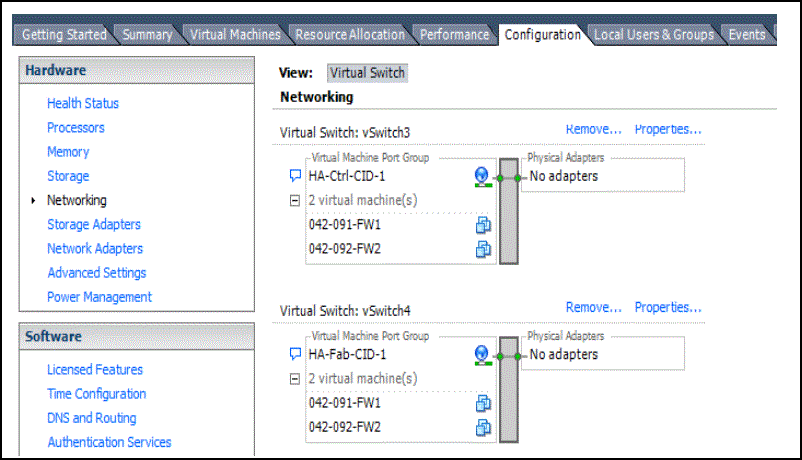Click the HA-Ctrl-CID-1 port group speech bubble icon
The width and height of the screenshot is (802, 460).
295,176
